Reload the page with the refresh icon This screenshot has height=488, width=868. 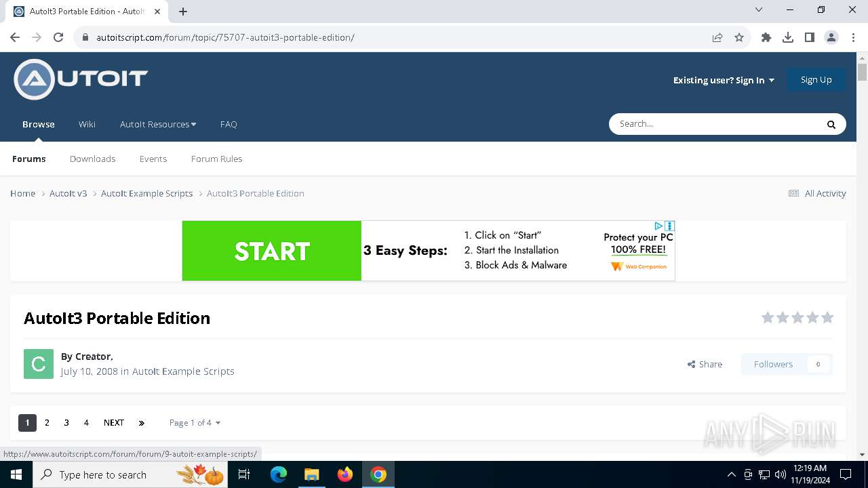click(x=58, y=37)
